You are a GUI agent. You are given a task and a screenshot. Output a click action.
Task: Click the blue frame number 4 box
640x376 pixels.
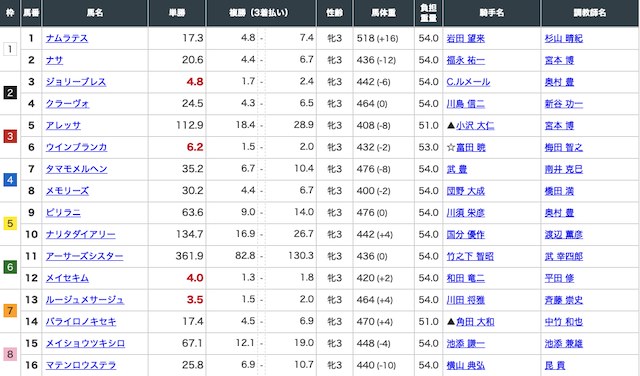(x=10, y=180)
